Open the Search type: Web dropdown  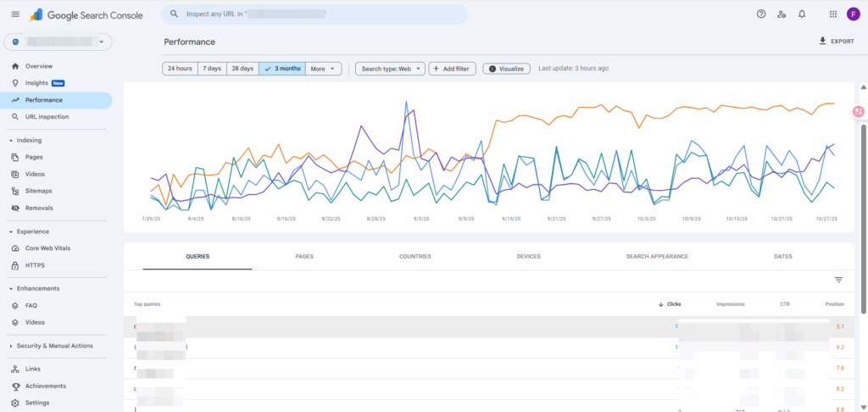(x=390, y=69)
